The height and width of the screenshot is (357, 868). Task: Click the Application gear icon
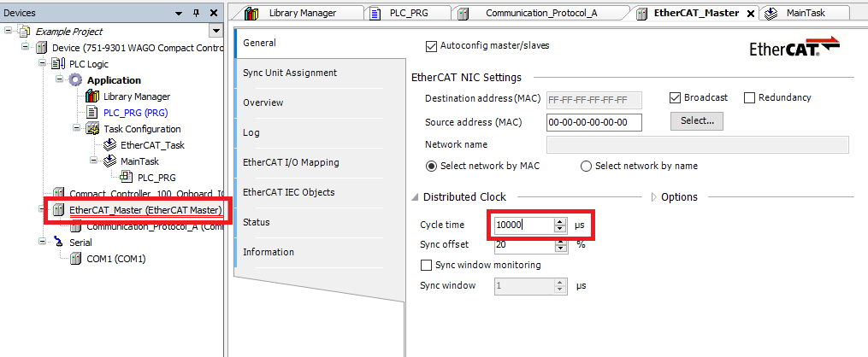(x=75, y=80)
